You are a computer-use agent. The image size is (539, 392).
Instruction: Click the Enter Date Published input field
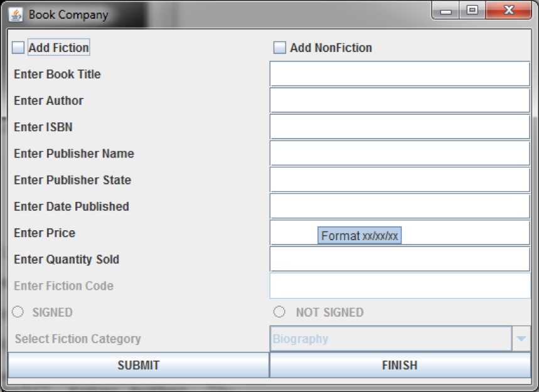click(400, 206)
